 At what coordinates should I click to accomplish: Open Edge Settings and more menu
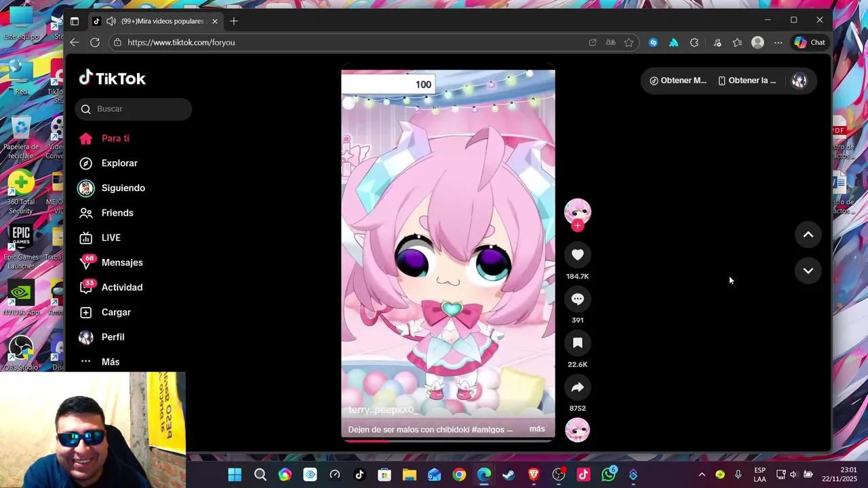(x=778, y=42)
